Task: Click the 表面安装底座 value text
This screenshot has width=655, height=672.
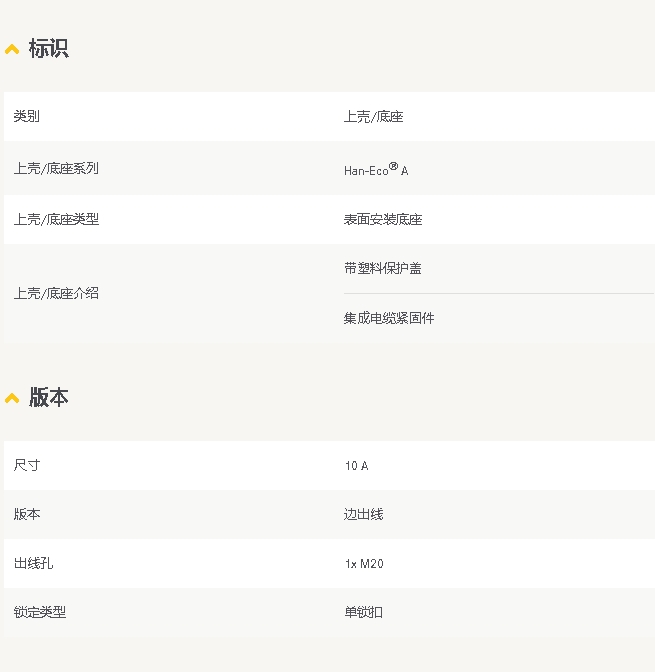Action: [382, 220]
